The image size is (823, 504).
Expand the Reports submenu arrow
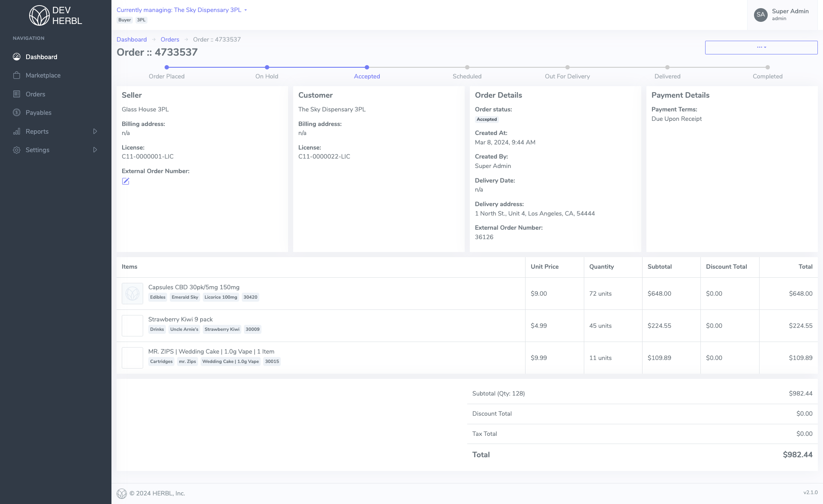tap(95, 131)
